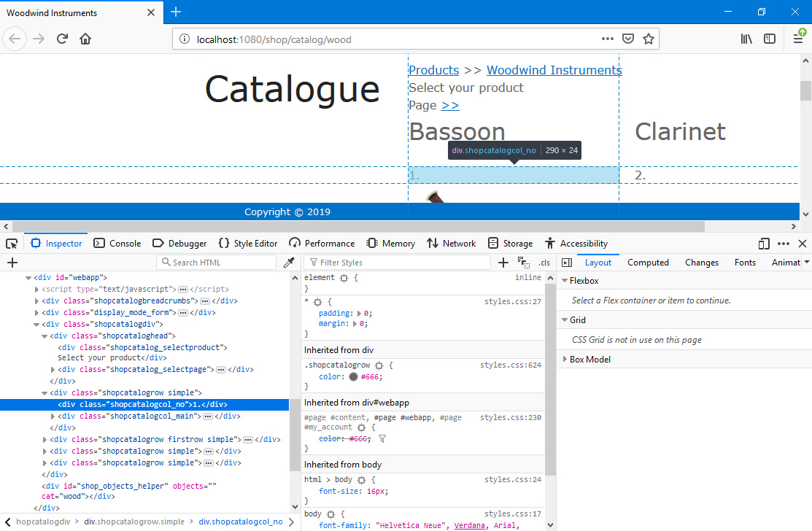Show site information icon in address bar
The image size is (812, 531).
point(185,39)
